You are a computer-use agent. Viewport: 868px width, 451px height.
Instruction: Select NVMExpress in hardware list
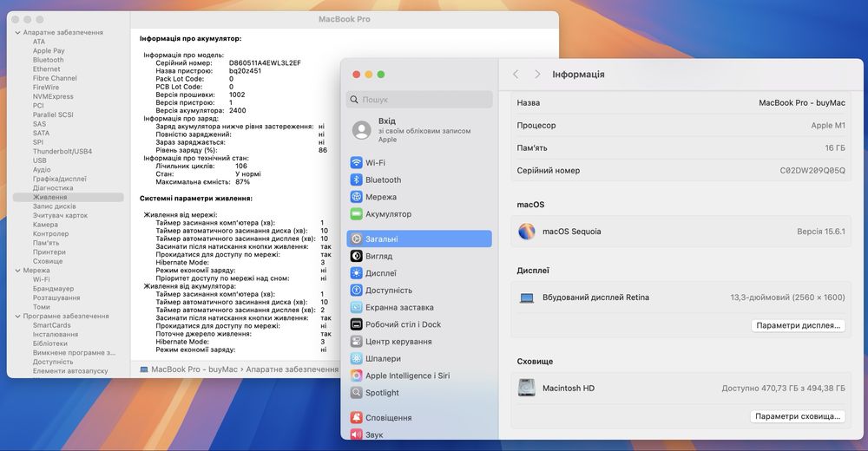tap(53, 96)
